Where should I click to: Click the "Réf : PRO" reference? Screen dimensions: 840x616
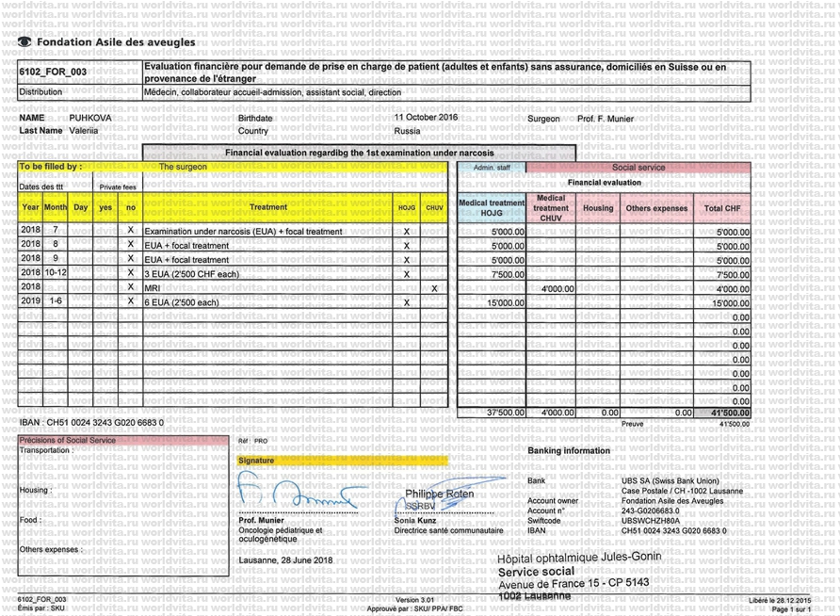tap(253, 441)
